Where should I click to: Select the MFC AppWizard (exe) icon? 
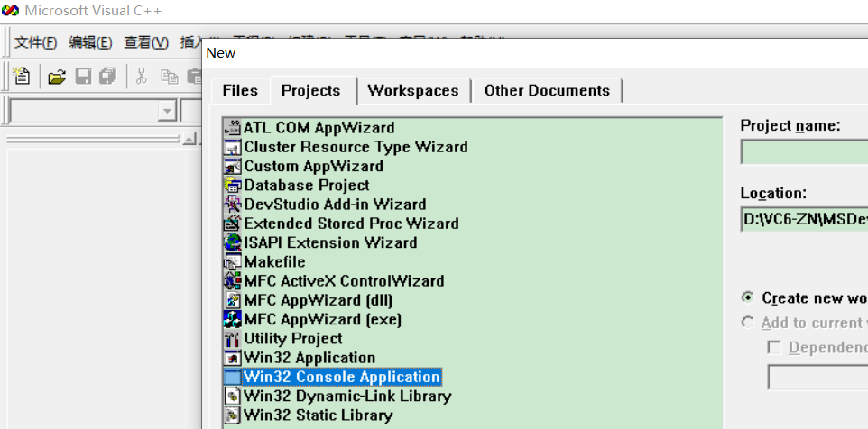(x=233, y=320)
